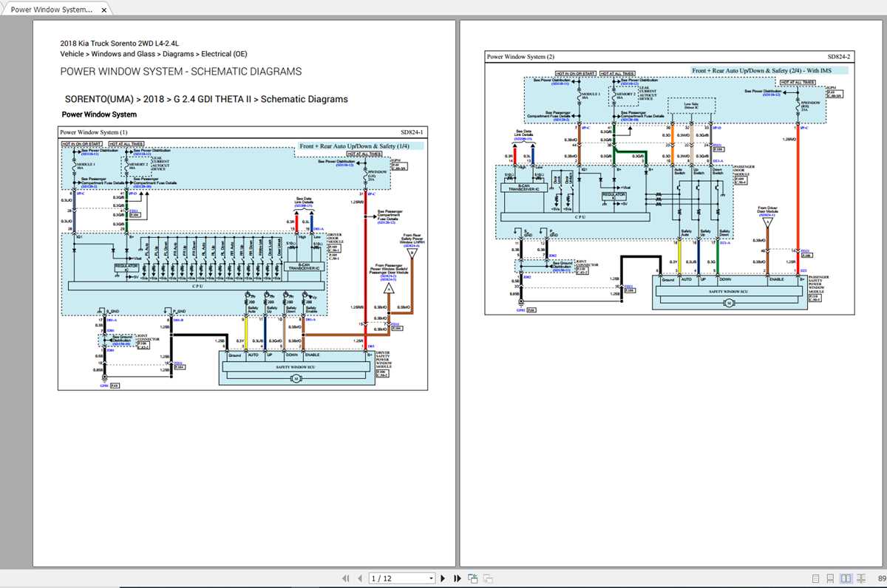
Task: Click 'B-CAN TRANSCEIVER IC' in diagram SD824-2
Action: pyautogui.click(x=523, y=187)
